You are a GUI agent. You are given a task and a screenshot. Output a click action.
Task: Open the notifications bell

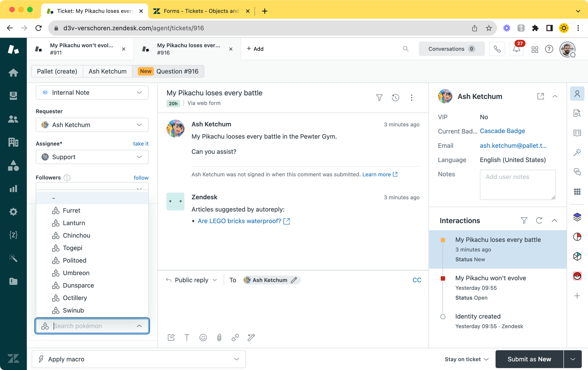pyautogui.click(x=516, y=49)
